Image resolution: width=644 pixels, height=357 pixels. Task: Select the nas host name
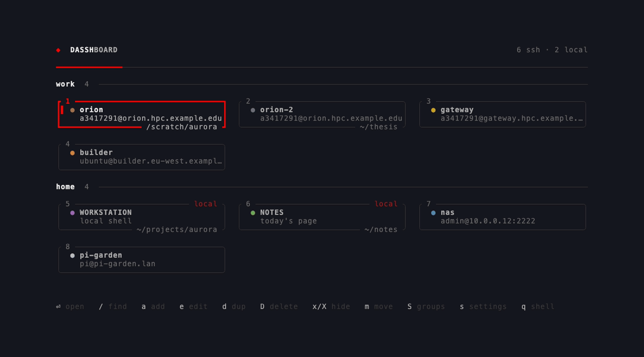point(448,212)
